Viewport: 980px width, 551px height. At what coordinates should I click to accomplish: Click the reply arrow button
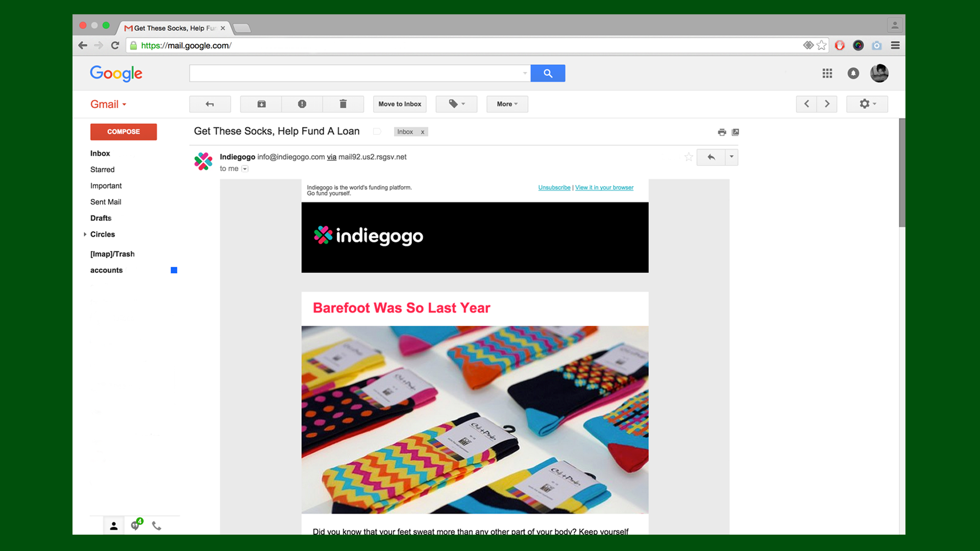coord(711,157)
